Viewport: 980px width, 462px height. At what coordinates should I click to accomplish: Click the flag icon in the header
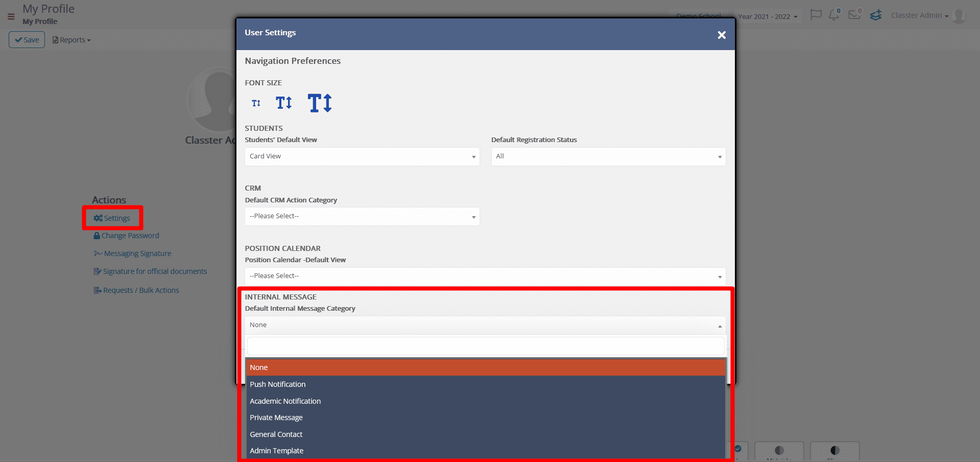pos(816,15)
